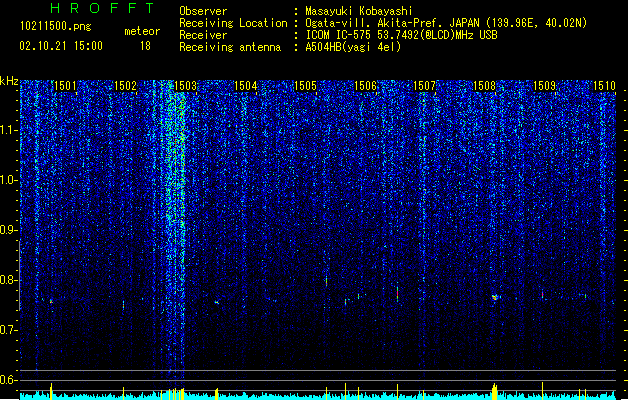The height and width of the screenshot is (400, 629).
Task: Click the Observer label
Action: coord(203,11)
